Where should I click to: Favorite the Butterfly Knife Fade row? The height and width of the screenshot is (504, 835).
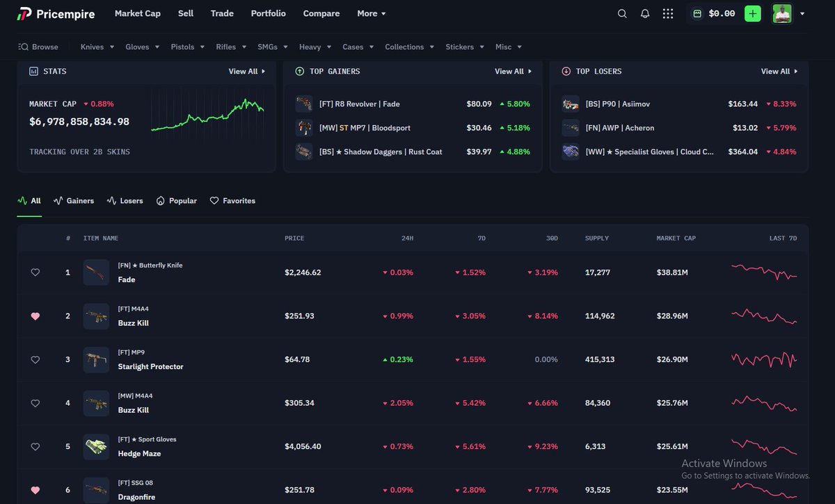(x=35, y=273)
